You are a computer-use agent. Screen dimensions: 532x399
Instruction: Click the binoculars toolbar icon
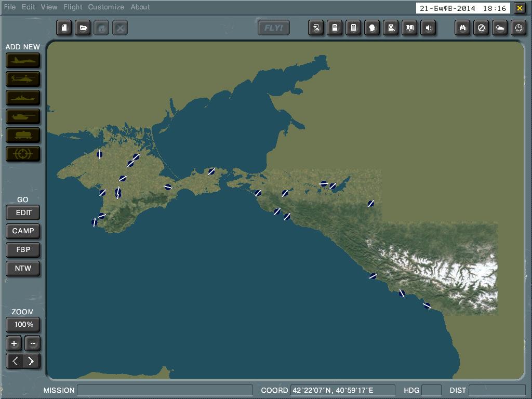[462, 28]
